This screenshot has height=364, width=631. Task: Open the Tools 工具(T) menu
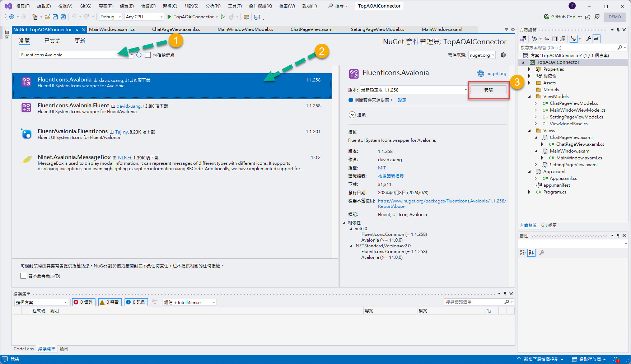pyautogui.click(x=235, y=6)
